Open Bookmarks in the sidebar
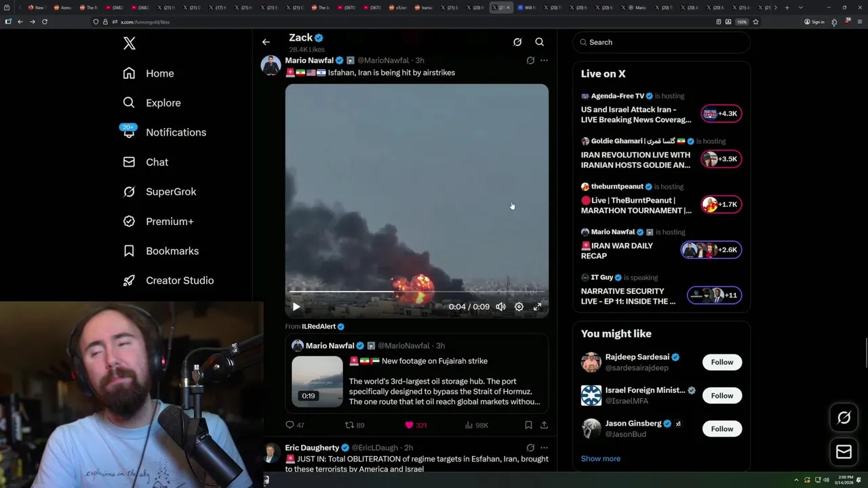The height and width of the screenshot is (488, 868). click(x=161, y=251)
